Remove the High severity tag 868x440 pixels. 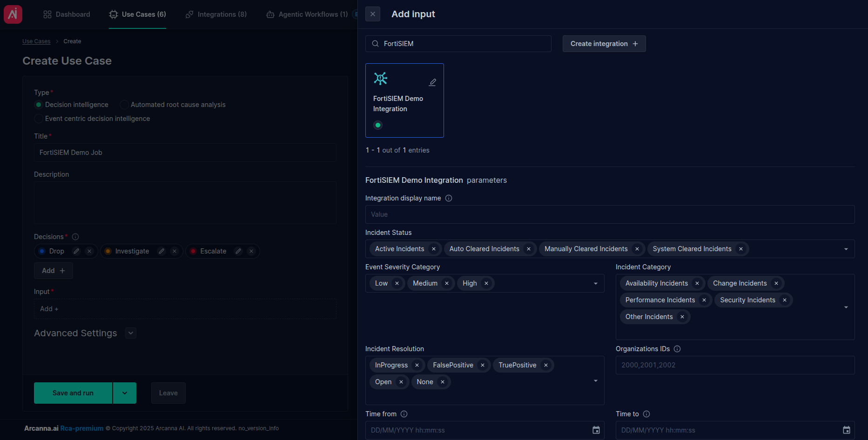pyautogui.click(x=486, y=283)
